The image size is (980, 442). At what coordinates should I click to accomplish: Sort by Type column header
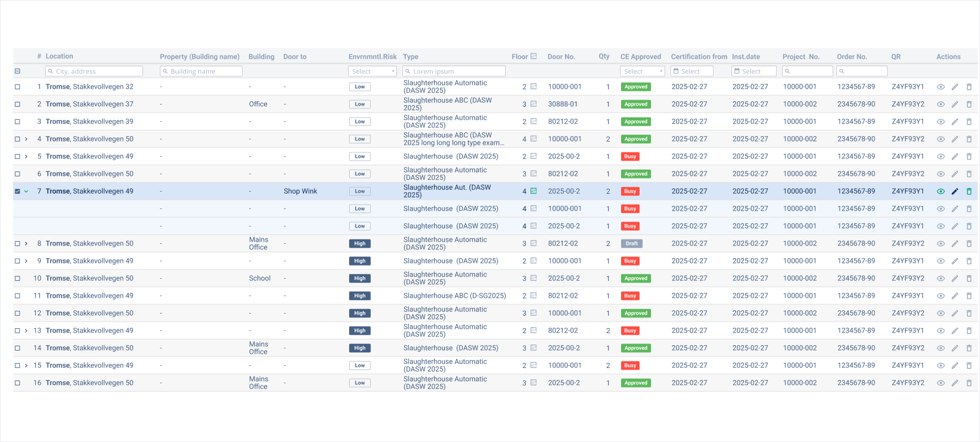[x=411, y=57]
